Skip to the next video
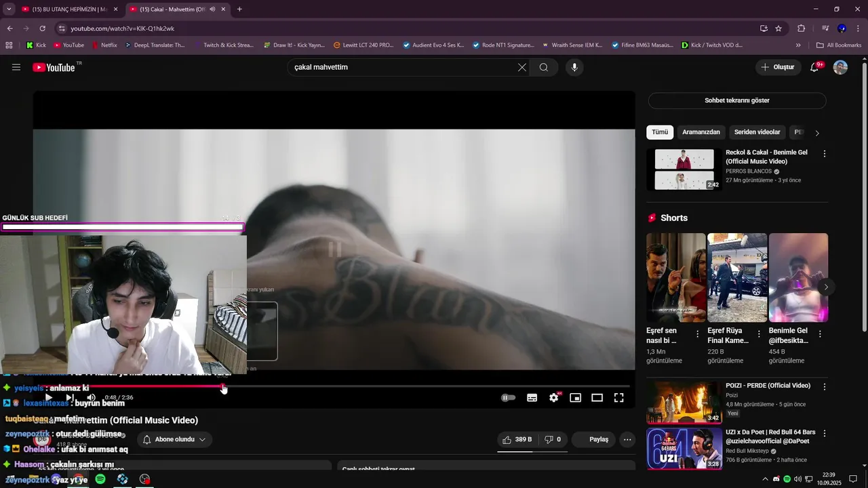This screenshot has width=868, height=488. pos(70,398)
